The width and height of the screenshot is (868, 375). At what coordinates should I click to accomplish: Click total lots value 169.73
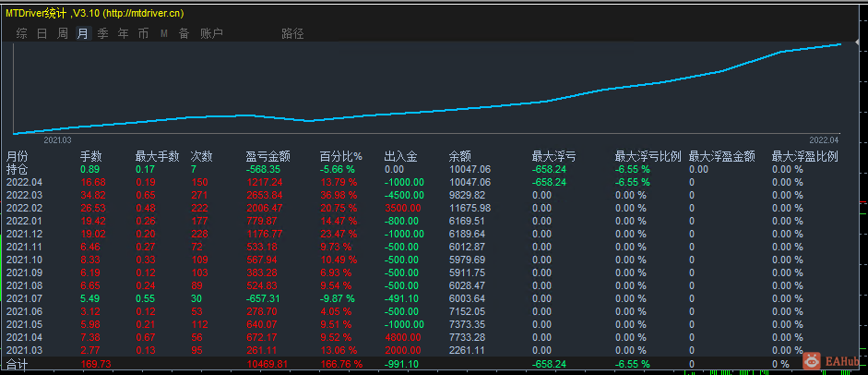click(x=96, y=364)
